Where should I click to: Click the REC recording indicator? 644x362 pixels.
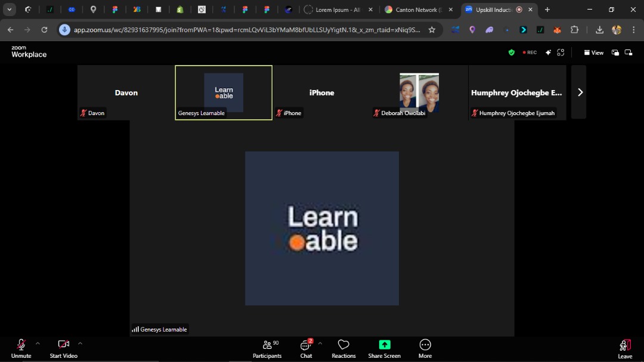point(530,52)
